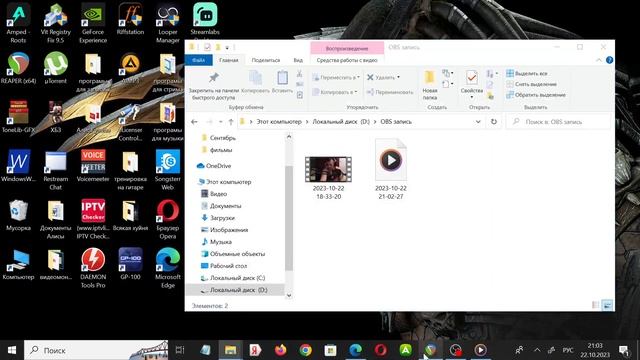Open the notification center icon in tray
640x360 pixels.
click(624, 350)
